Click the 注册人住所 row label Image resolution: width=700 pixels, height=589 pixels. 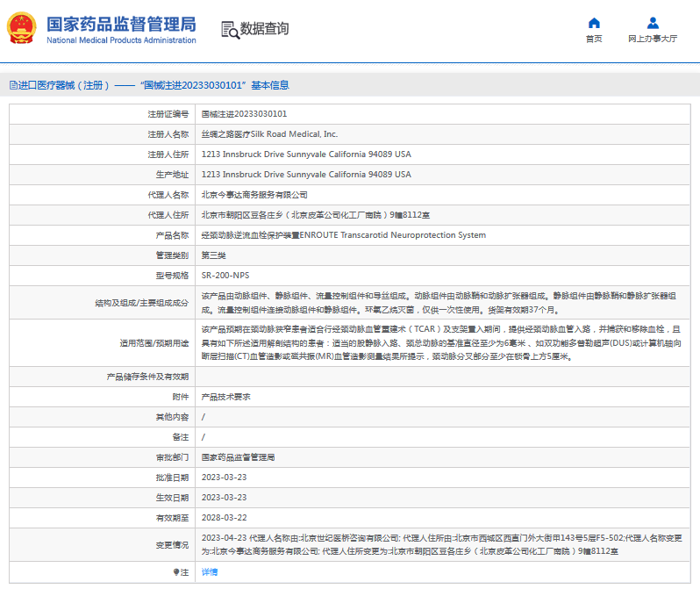click(168, 154)
